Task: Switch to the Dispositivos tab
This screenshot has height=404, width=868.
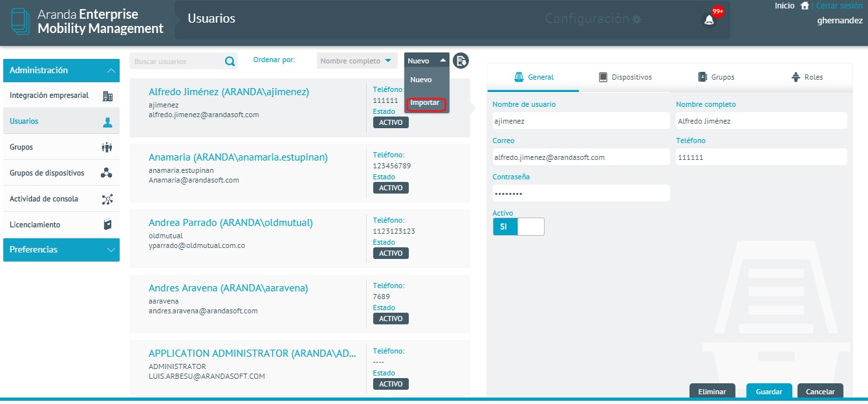Action: (625, 77)
